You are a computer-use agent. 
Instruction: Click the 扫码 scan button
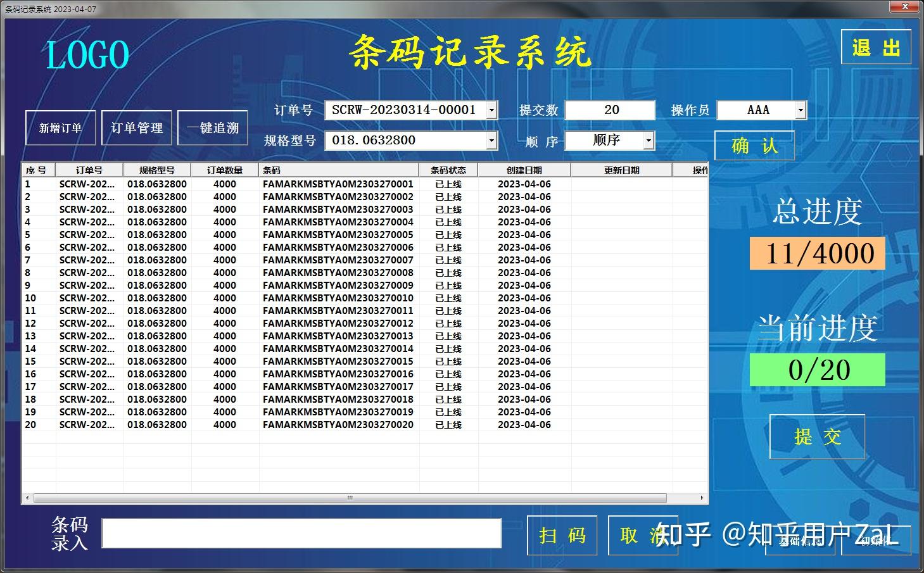tap(562, 535)
